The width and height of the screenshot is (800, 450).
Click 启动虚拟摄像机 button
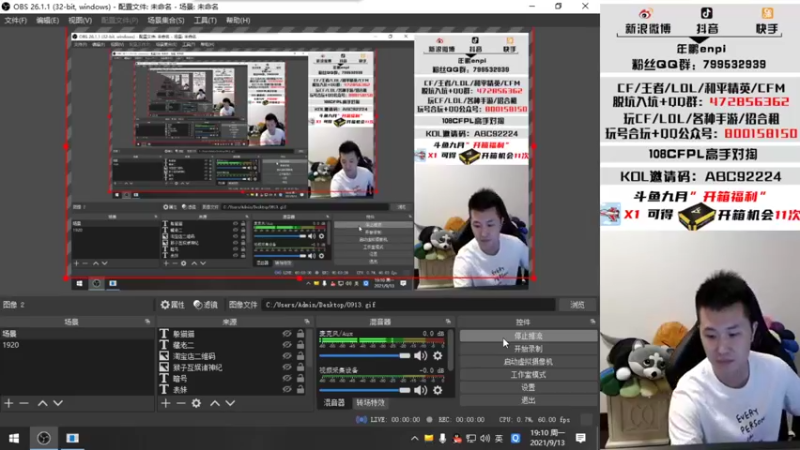pyautogui.click(x=528, y=362)
